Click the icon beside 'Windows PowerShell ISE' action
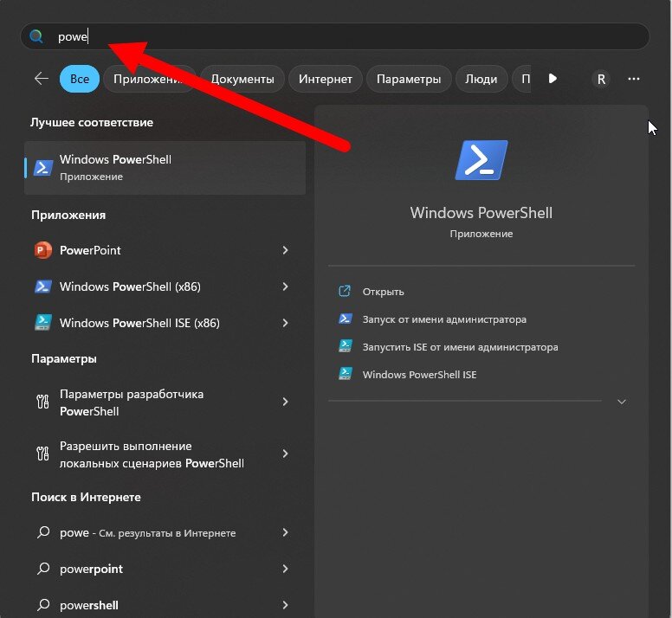Screen dimensions: 672x618 click(x=345, y=374)
